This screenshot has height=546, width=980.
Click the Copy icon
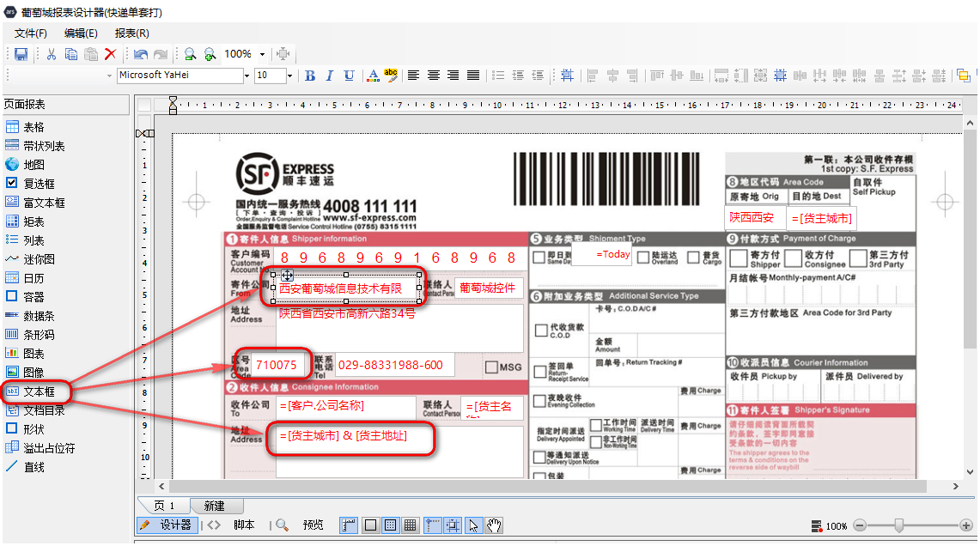pyautogui.click(x=71, y=54)
